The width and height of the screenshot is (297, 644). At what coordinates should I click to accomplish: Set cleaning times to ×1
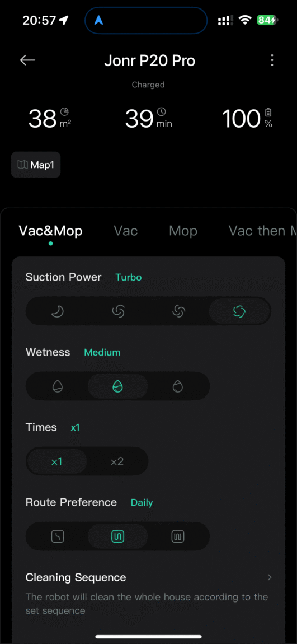57,461
